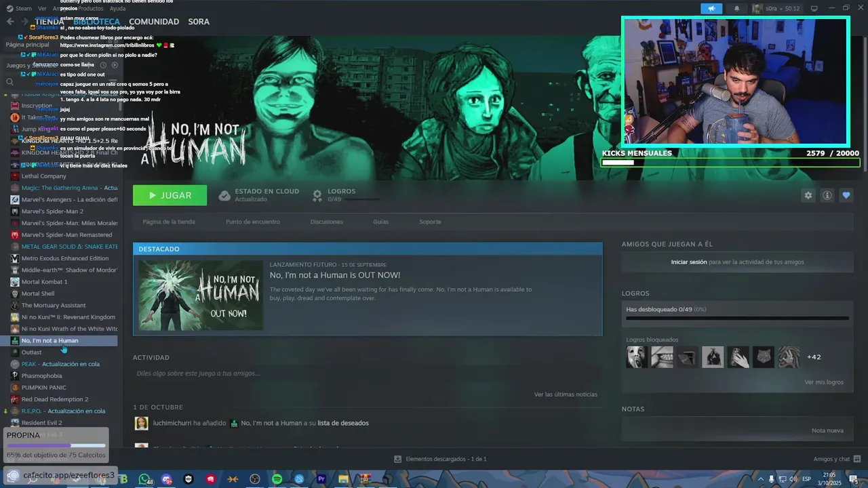Open luchimichurri's avatar in activity feed
The width and height of the screenshot is (868, 488).
coord(141,423)
